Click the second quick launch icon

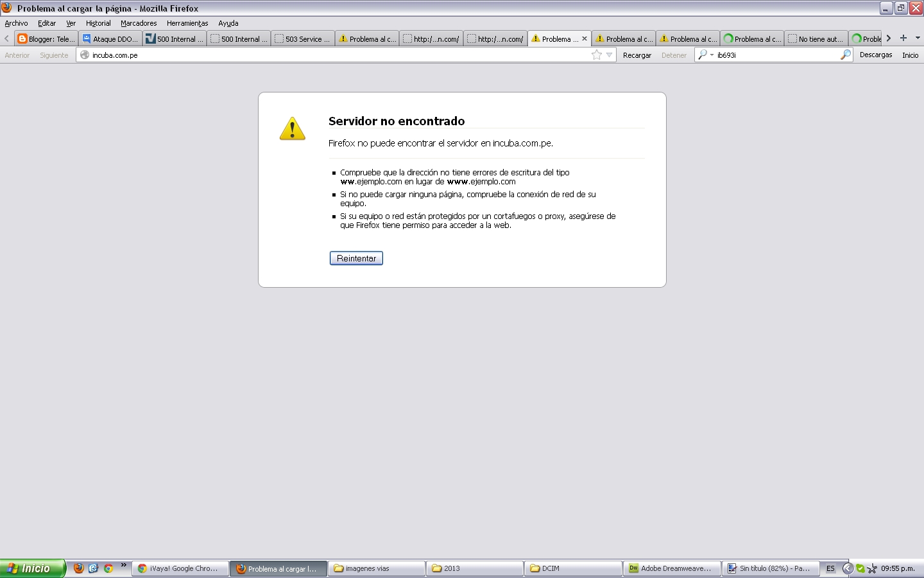[x=94, y=568]
